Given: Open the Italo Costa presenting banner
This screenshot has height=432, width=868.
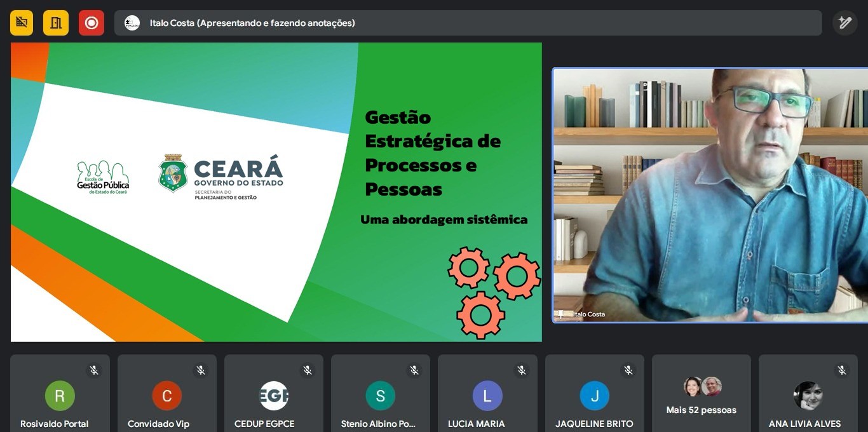Looking at the screenshot, I should pyautogui.click(x=468, y=23).
